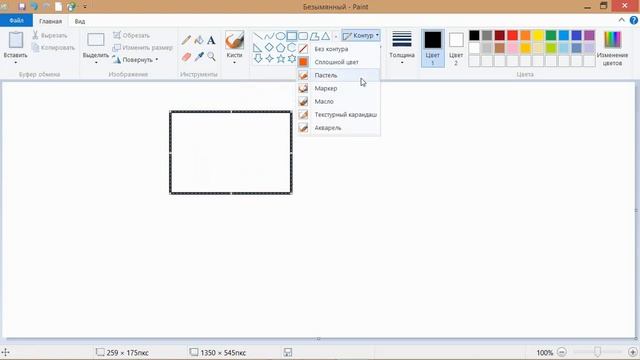Choose the Four-point star shape
Viewport: 640px width, 360px height.
coord(269,59)
